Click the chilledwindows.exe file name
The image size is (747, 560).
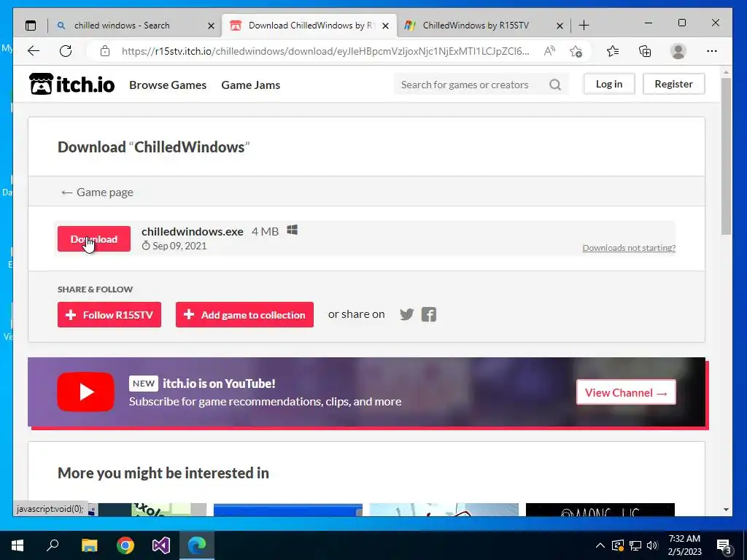pos(193,231)
